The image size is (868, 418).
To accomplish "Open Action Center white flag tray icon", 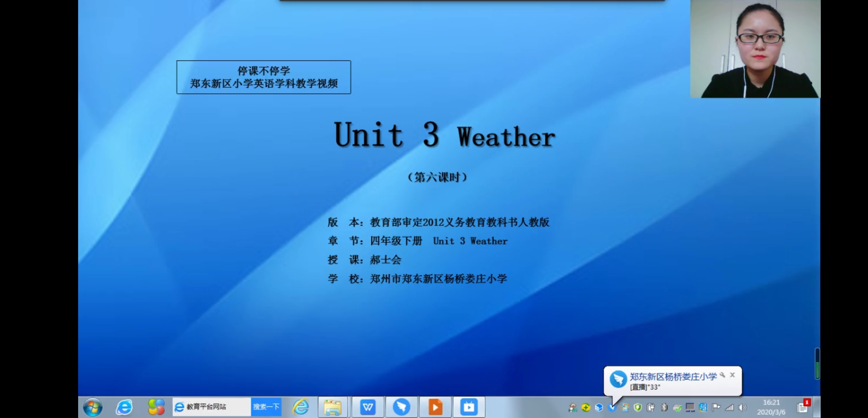I will pos(716,407).
